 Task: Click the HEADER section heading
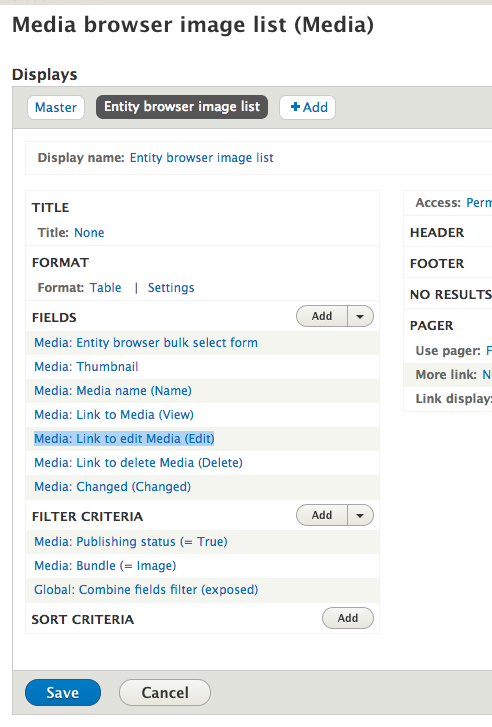(437, 232)
